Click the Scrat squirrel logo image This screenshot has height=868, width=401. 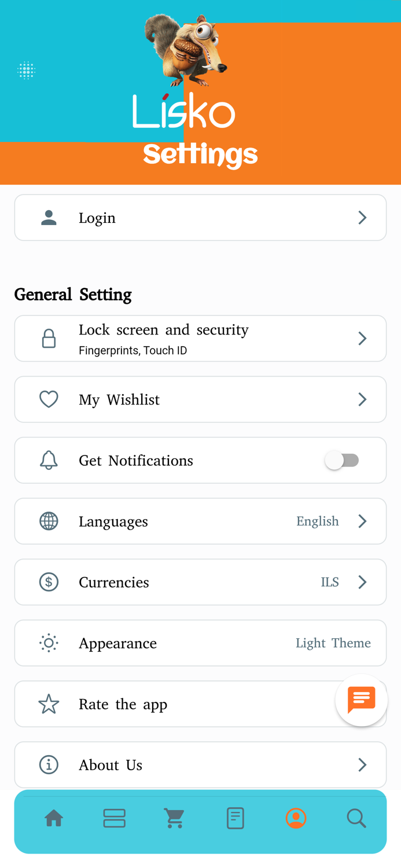(x=185, y=49)
